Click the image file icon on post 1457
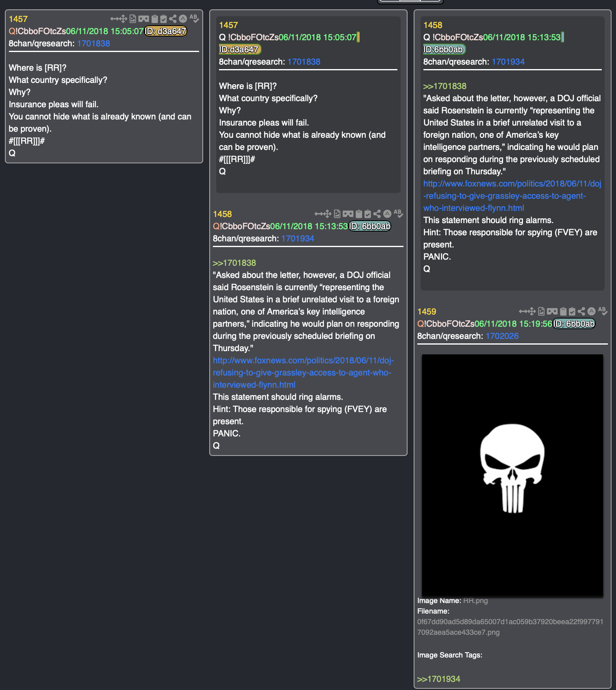 point(133,19)
